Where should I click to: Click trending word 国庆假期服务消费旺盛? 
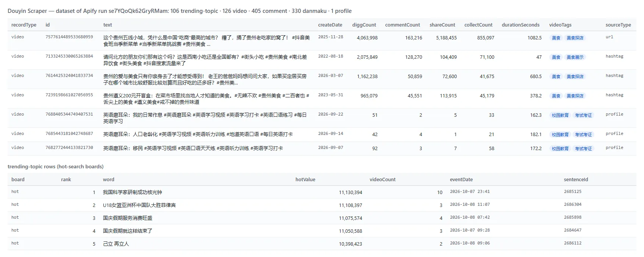coord(128,218)
